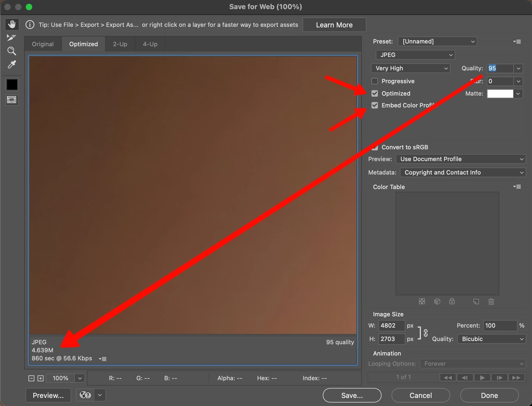Click the white Matte color swatch
Image resolution: width=532 pixels, height=406 pixels.
(500, 94)
